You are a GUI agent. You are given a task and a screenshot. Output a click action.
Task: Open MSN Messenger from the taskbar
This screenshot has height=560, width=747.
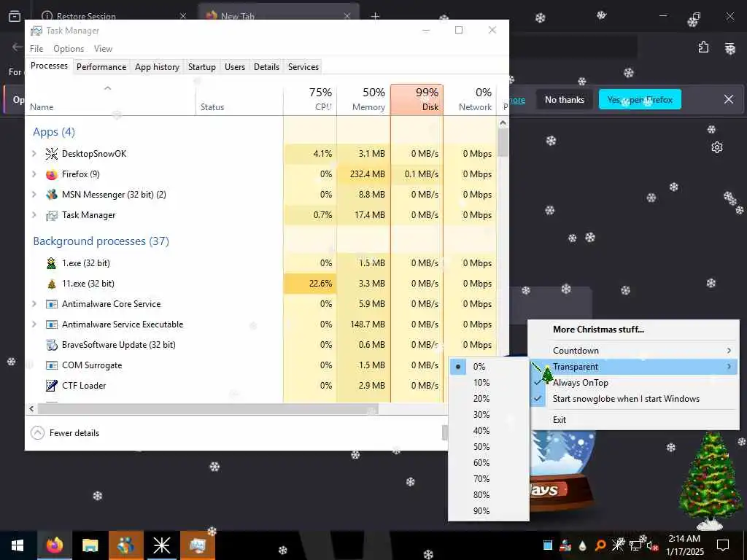(x=125, y=545)
